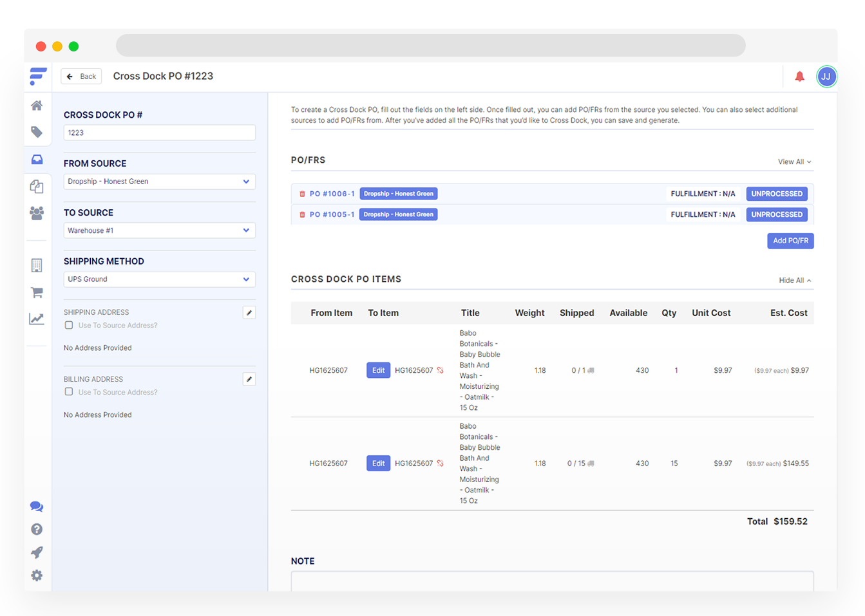Open the help question mark icon
865x616 pixels.
click(37, 529)
